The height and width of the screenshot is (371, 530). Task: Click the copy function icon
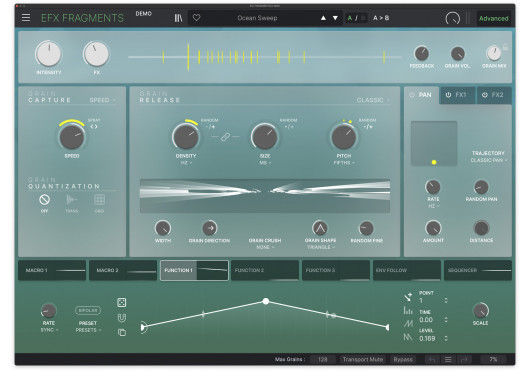(122, 332)
